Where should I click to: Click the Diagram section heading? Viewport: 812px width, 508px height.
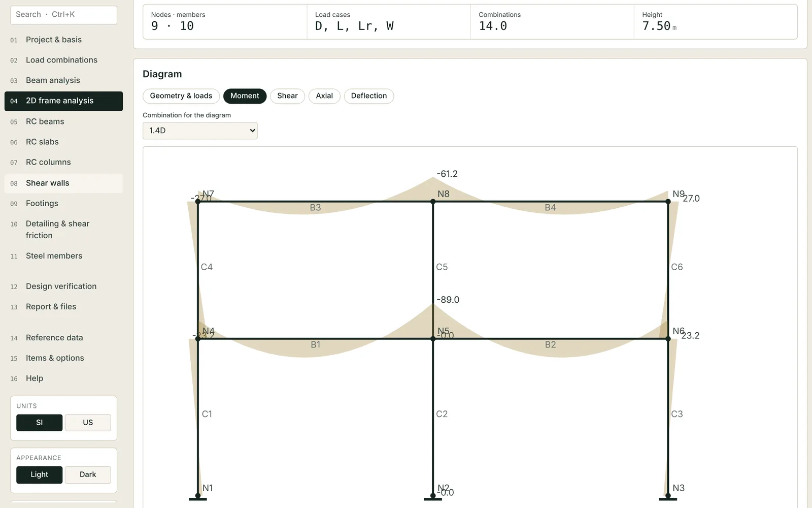[162, 74]
